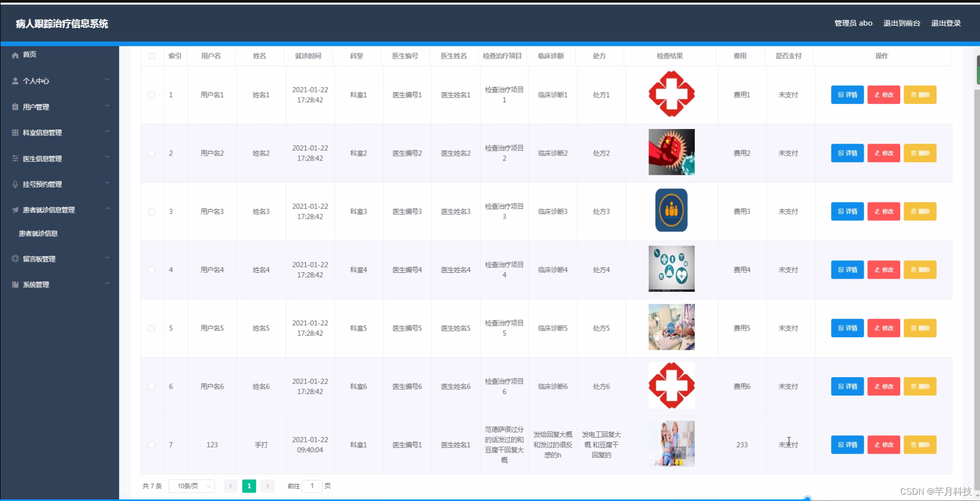Check the select-all checkbox in table header
The height and width of the screenshot is (501, 980).
[x=152, y=56]
